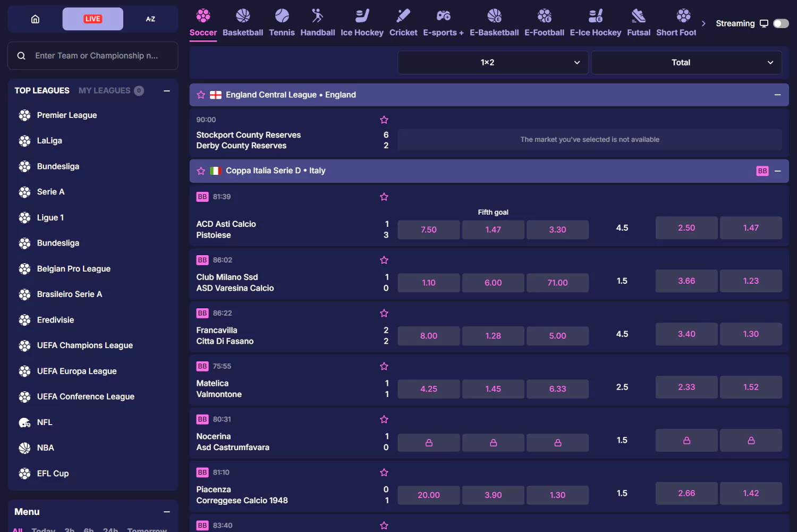The width and height of the screenshot is (797, 532).
Task: Select the Handball sport icon
Action: pyautogui.click(x=317, y=15)
